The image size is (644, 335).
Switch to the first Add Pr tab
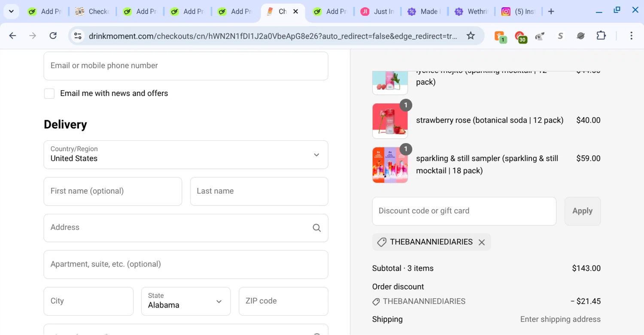45,12
